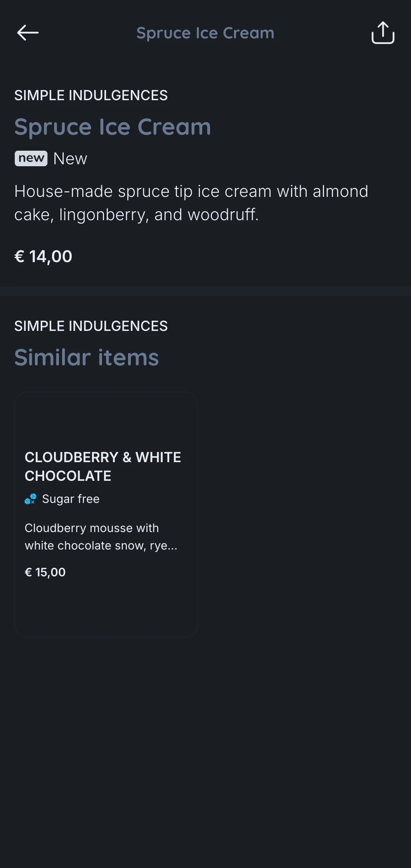The height and width of the screenshot is (868, 411).
Task: Open Cloudberry & White Chocolate card title
Action: click(x=103, y=466)
